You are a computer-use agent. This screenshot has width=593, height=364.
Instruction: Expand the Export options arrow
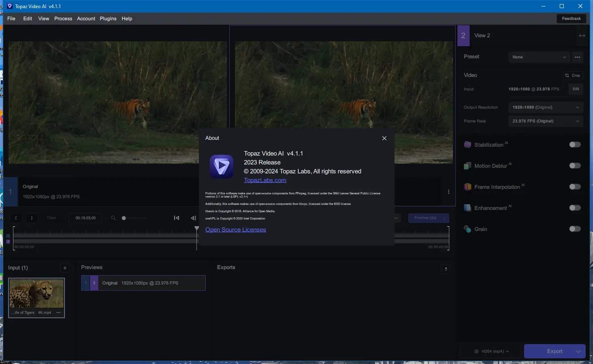[579, 351]
